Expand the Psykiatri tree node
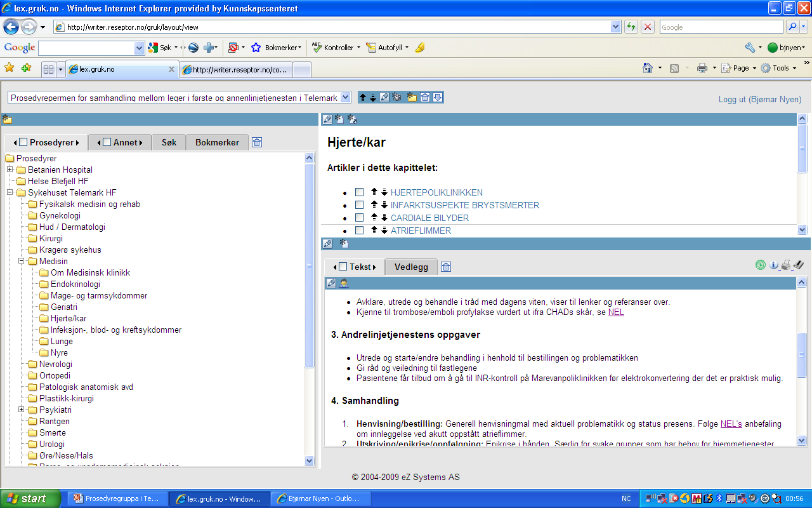 [x=22, y=410]
